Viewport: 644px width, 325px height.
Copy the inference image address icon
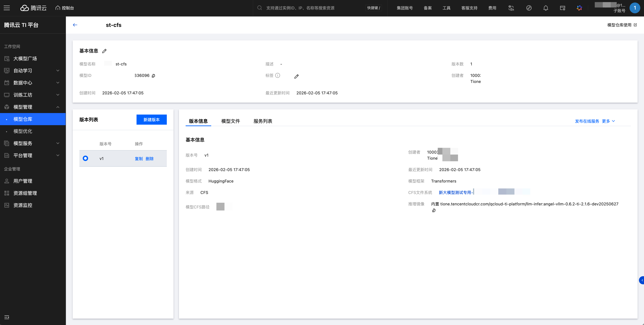pyautogui.click(x=434, y=210)
